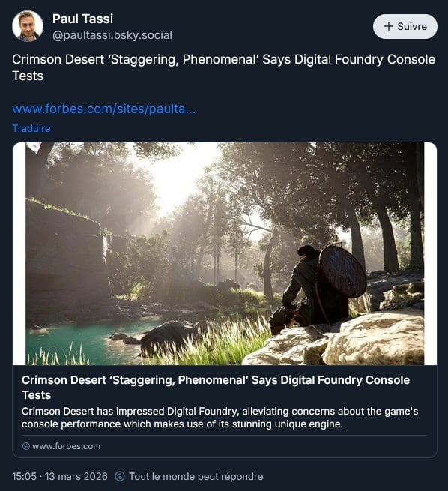The image size is (448, 491).
Task: Follow the account with Suivre button
Action: (x=405, y=27)
